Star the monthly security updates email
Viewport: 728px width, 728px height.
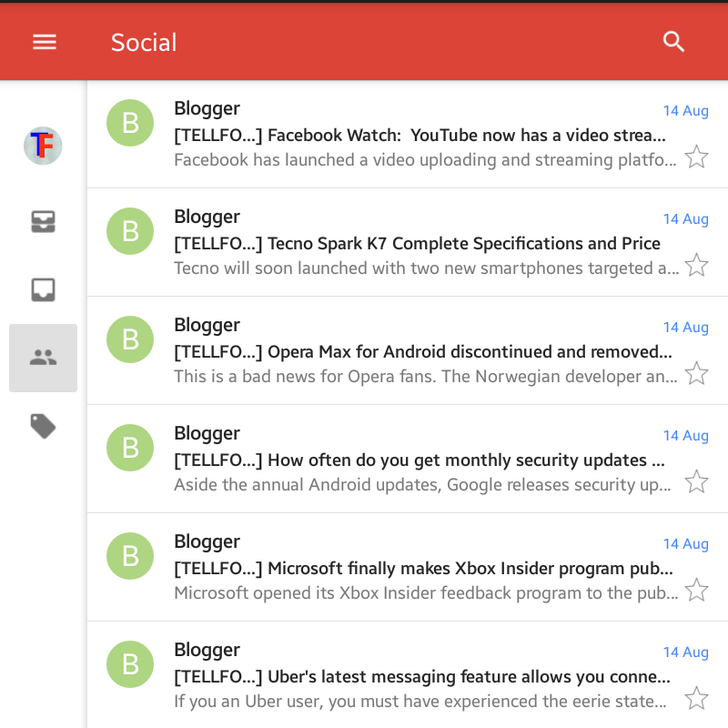tap(696, 481)
